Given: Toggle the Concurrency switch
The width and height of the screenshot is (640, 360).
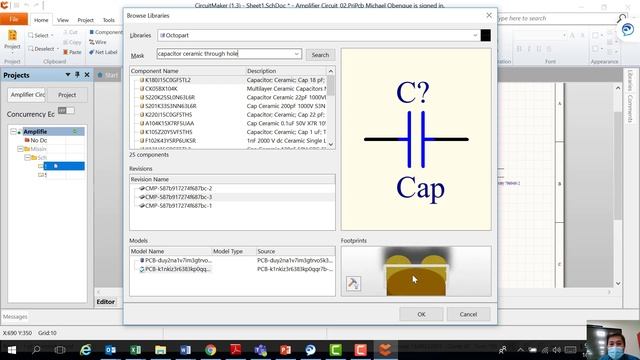Looking at the screenshot, I should [x=66, y=111].
